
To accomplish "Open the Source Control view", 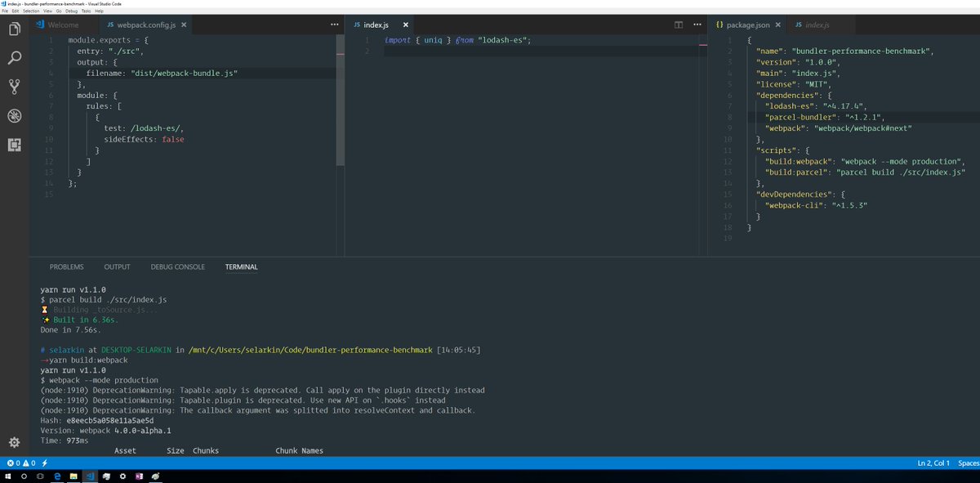I will click(x=14, y=87).
